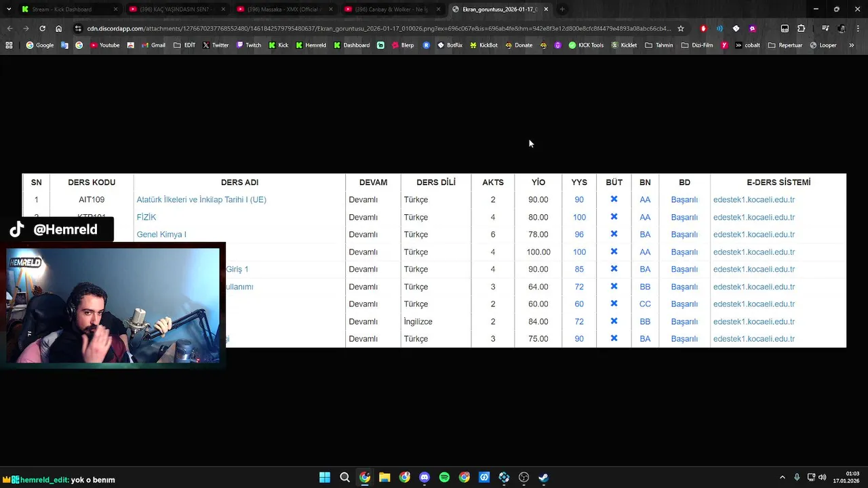Open edestek1.kocaeli.edu.tr link in AIT109 row
The image size is (868, 488).
[754, 200]
